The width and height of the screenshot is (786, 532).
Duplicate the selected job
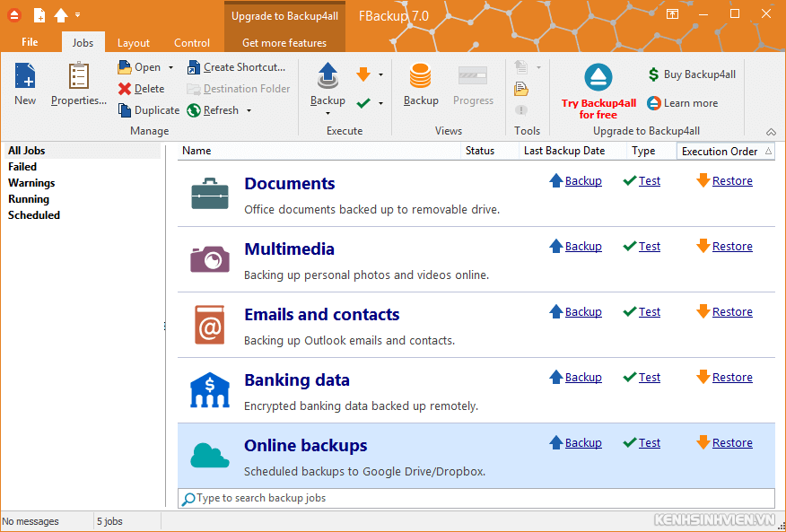pyautogui.click(x=149, y=110)
